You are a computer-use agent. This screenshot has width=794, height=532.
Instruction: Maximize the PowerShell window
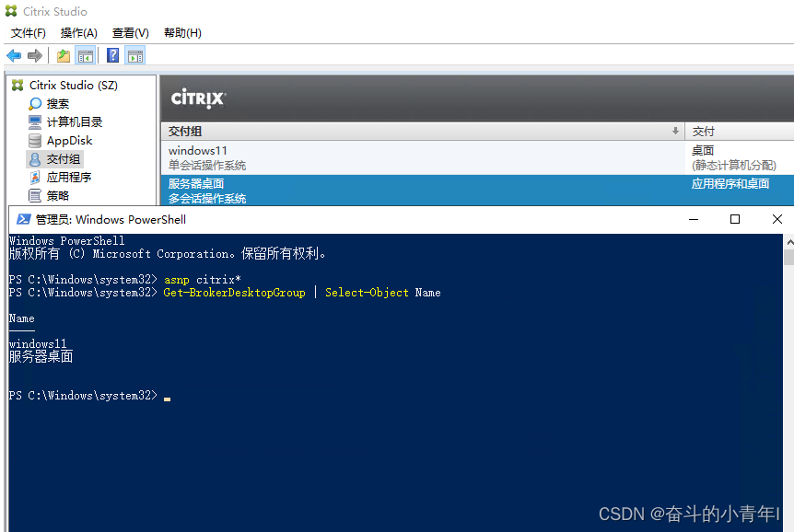(735, 219)
